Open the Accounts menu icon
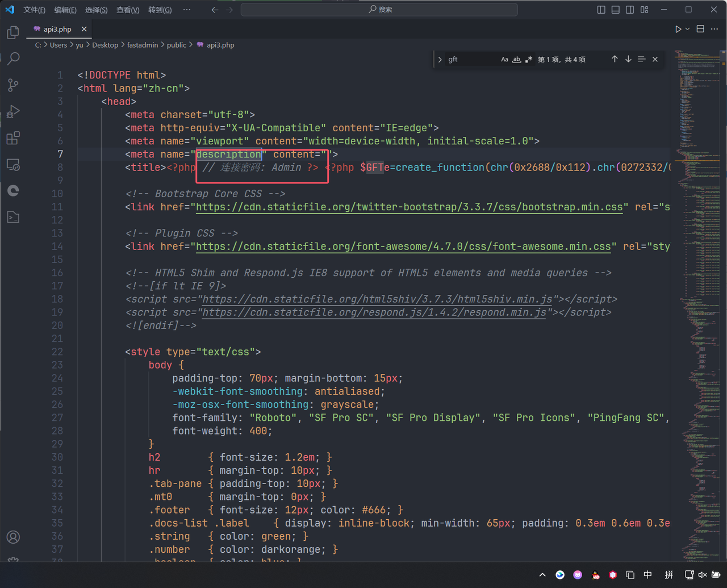Image resolution: width=727 pixels, height=588 pixels. (x=13, y=537)
